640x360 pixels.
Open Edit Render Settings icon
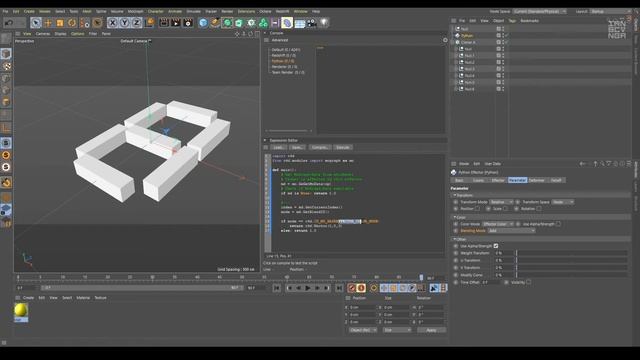188,23
